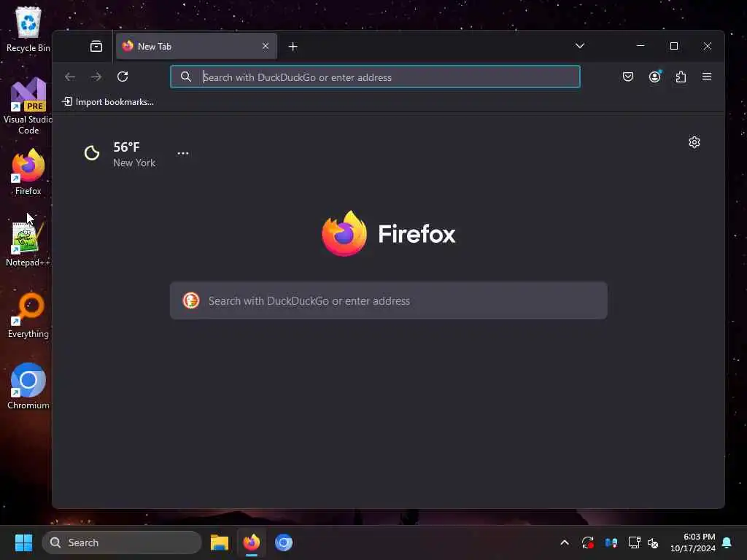Expand the list all tabs chevron
The image size is (747, 560).
pyautogui.click(x=579, y=46)
